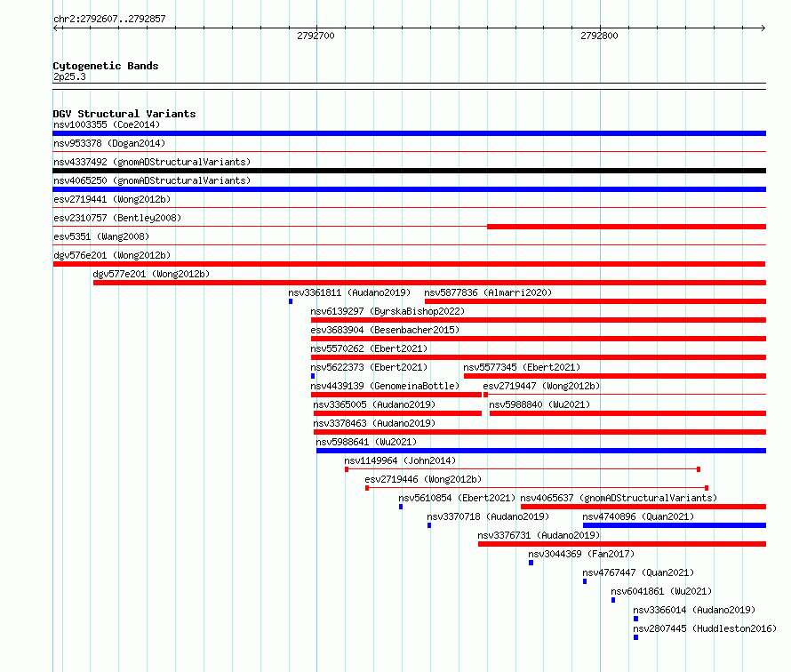The width and height of the screenshot is (791, 672).
Task: Select nsv3365005 (Audano2019) label
Action: point(374,404)
